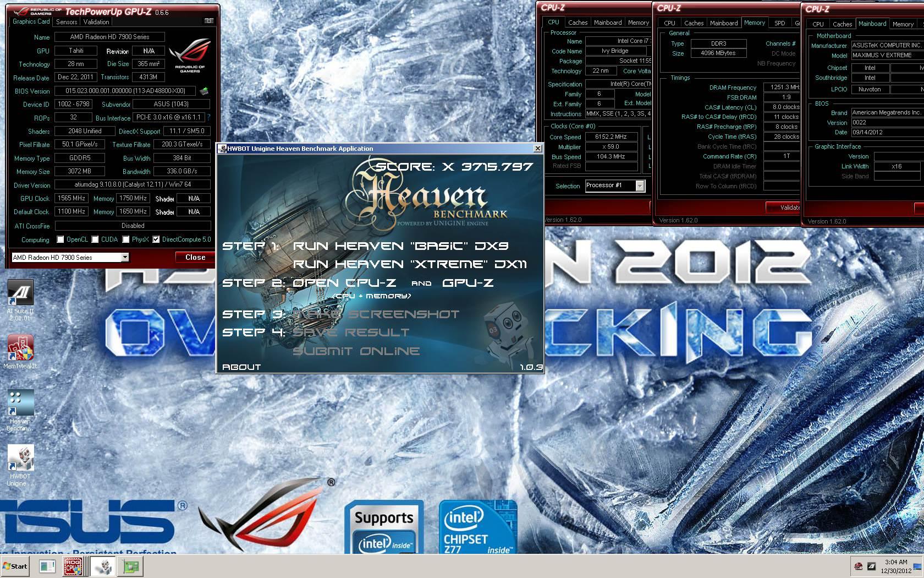The height and width of the screenshot is (578, 924).
Task: Open the AI Suite II desktop shortcut
Action: [20, 300]
